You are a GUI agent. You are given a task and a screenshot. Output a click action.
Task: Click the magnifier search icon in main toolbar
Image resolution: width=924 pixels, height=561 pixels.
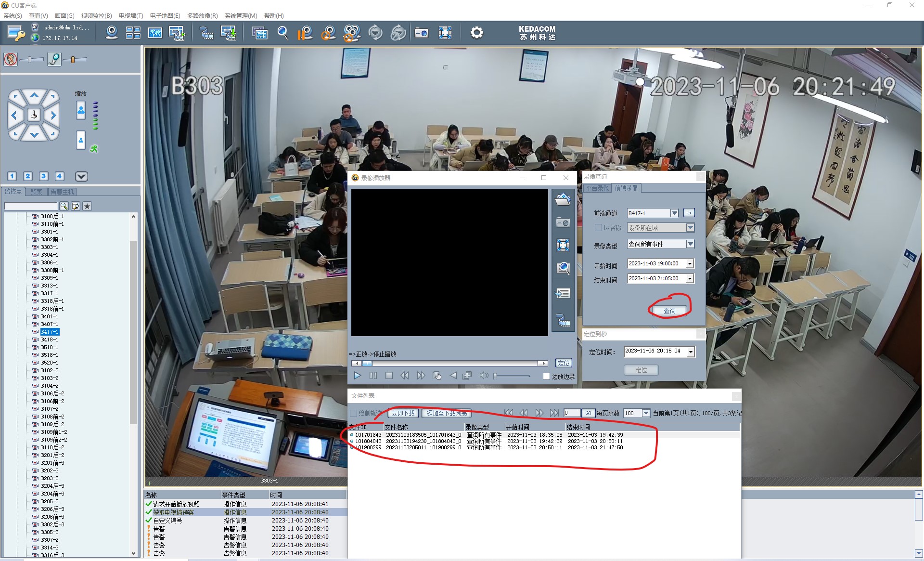click(283, 33)
